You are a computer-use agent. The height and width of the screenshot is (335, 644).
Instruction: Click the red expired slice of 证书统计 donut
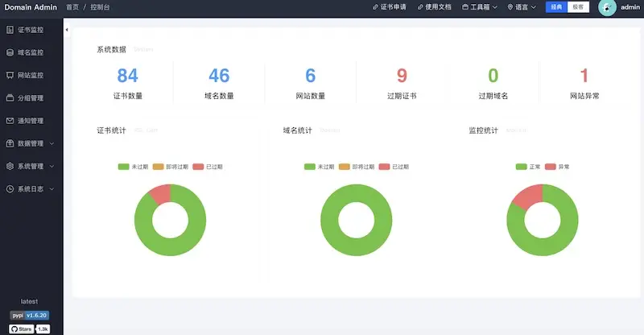coord(162,194)
